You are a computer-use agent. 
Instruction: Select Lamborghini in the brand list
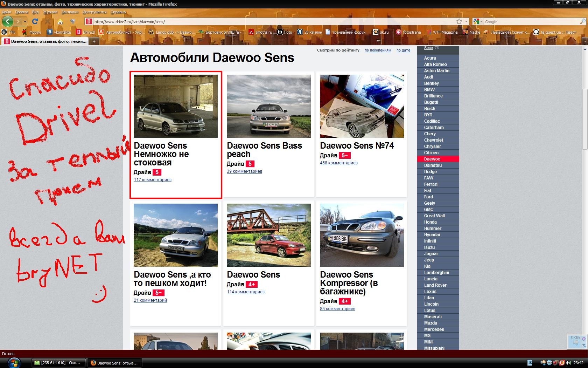(x=436, y=273)
